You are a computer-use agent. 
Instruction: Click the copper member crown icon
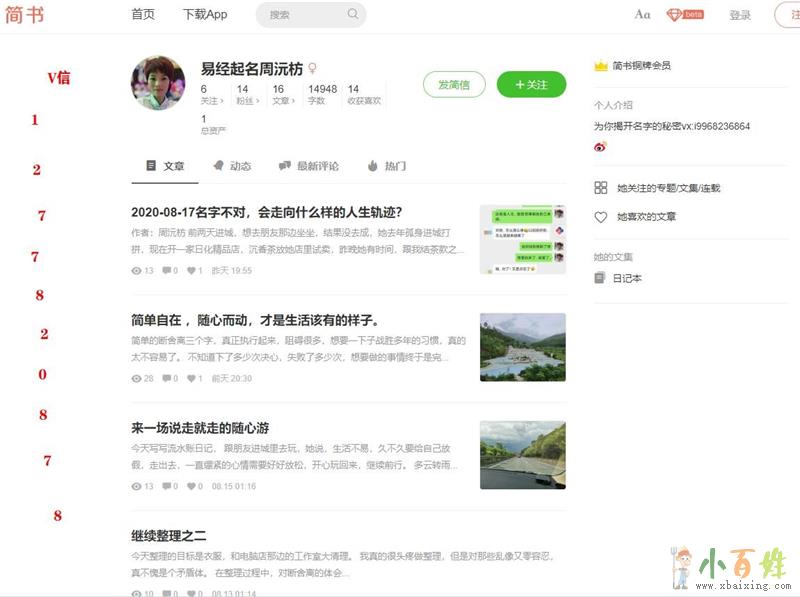pyautogui.click(x=601, y=65)
